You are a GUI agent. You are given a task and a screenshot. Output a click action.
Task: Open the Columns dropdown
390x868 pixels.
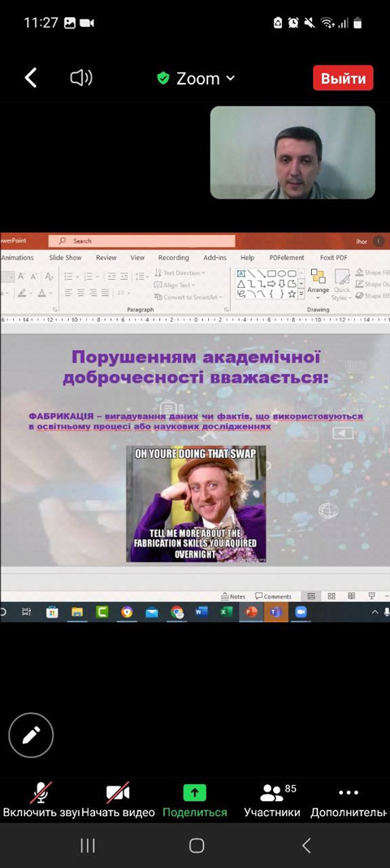coord(124,292)
